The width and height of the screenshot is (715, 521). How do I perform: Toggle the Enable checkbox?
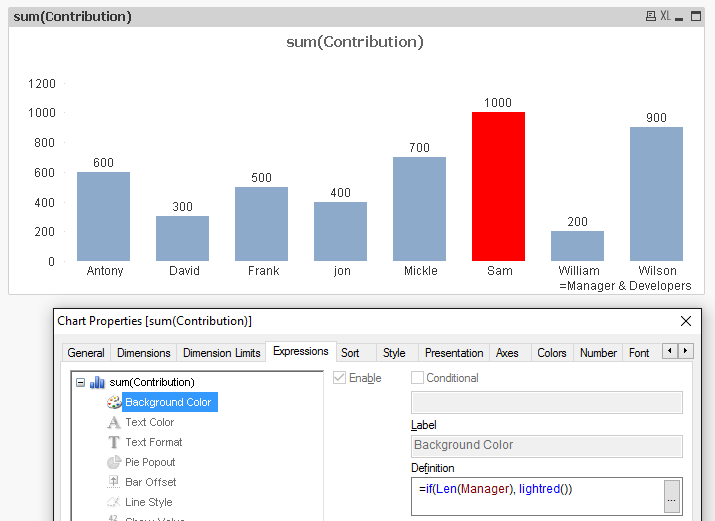coord(340,378)
